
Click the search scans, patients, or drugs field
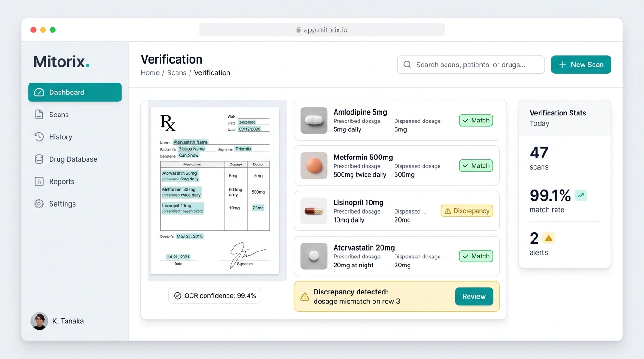point(470,65)
